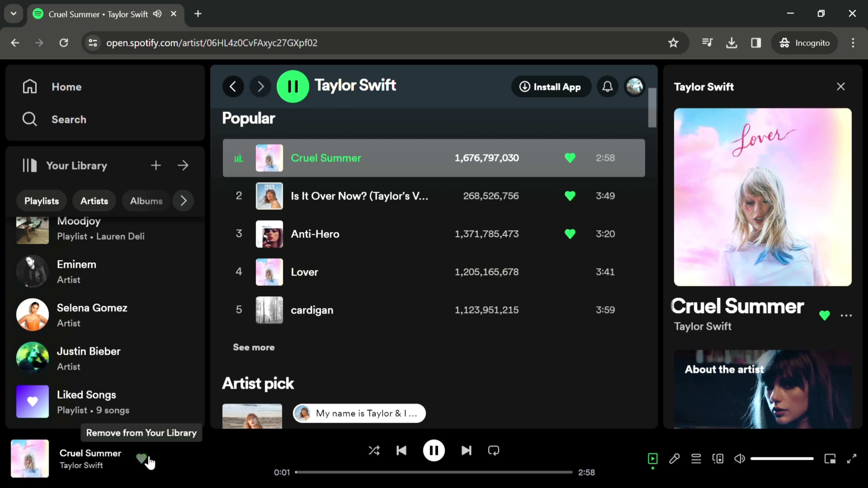Screen dimensions: 868x488
Task: Mute the volume speaker icon
Action: [x=740, y=458]
